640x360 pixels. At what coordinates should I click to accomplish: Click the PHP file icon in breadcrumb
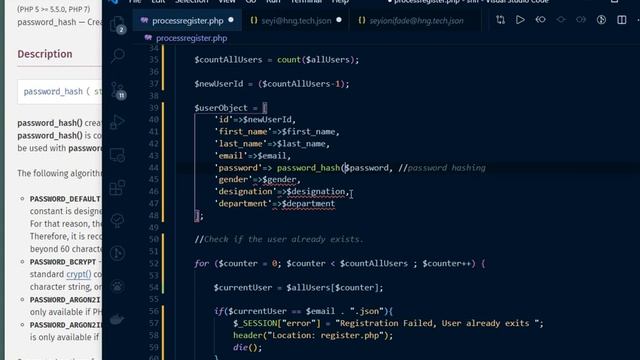pos(148,38)
